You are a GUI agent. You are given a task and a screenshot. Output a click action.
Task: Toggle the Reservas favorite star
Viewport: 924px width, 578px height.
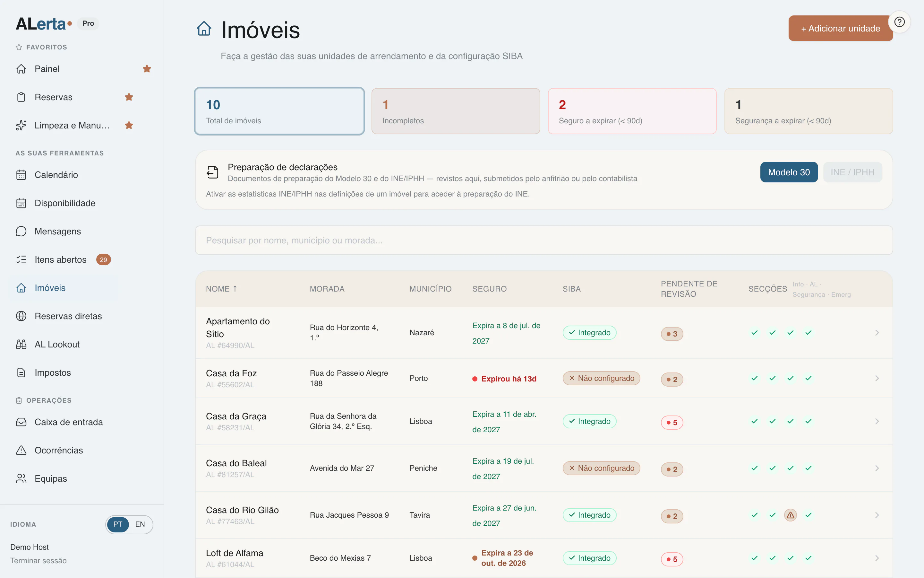(129, 97)
